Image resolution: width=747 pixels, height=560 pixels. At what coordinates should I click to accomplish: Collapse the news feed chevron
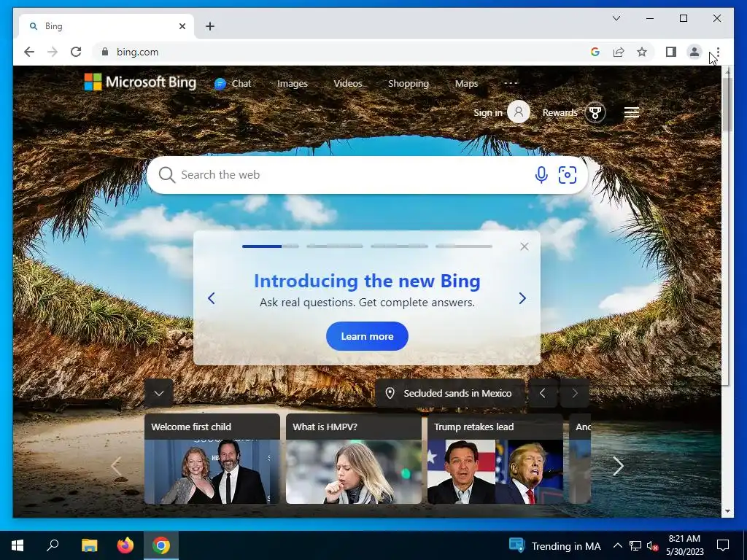coord(159,393)
